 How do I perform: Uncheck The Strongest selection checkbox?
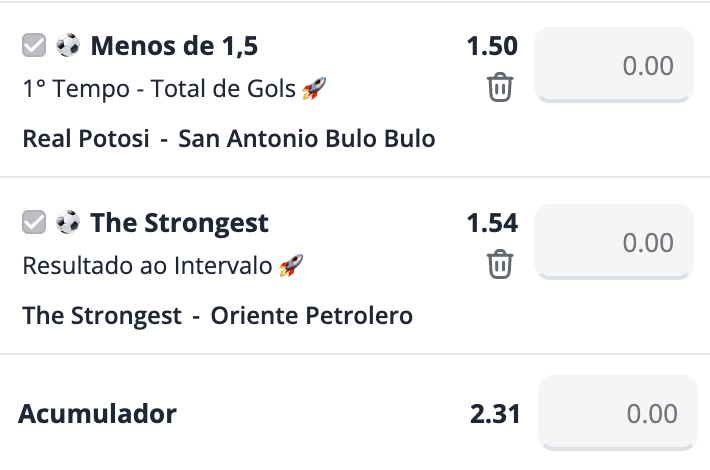pyautogui.click(x=34, y=222)
